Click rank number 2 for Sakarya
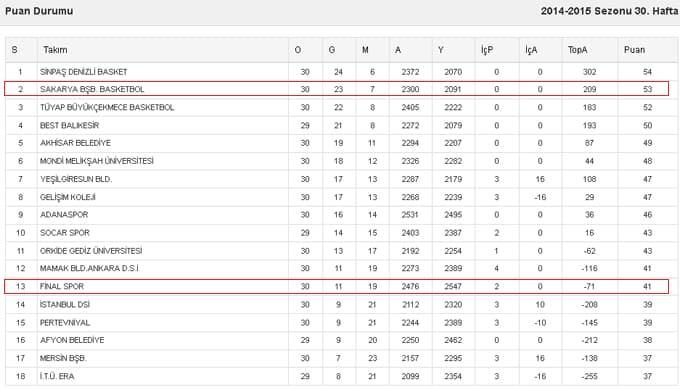 coord(20,89)
